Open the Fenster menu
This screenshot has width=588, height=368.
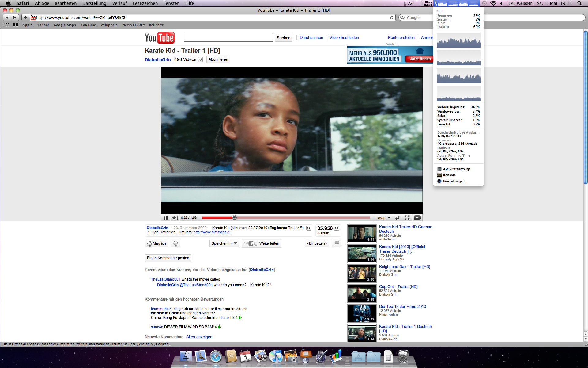pyautogui.click(x=171, y=3)
